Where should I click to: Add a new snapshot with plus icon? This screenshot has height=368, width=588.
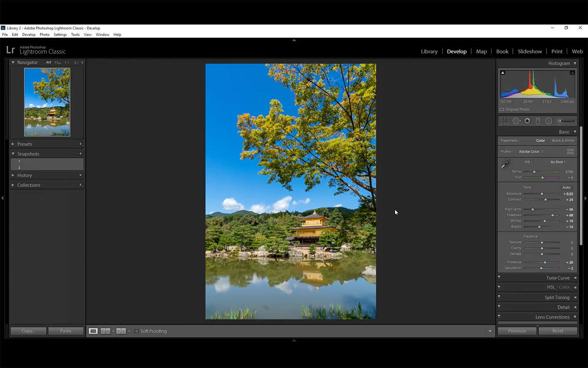(80, 154)
